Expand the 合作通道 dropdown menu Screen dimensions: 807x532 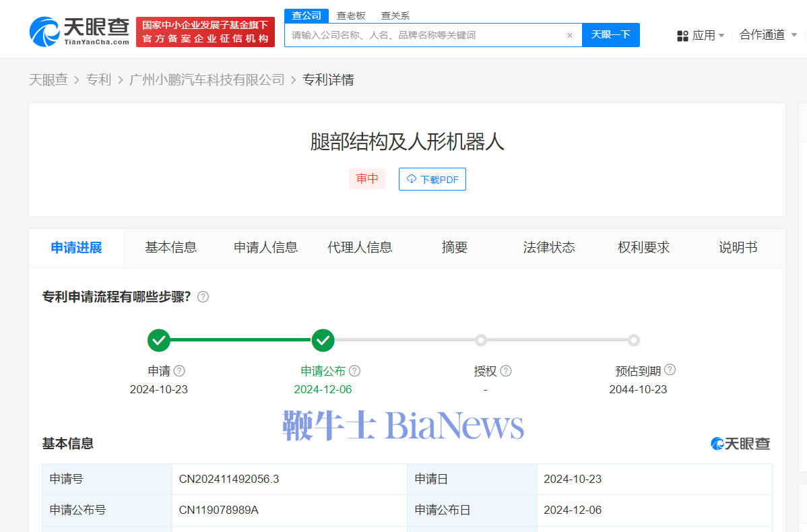point(768,35)
